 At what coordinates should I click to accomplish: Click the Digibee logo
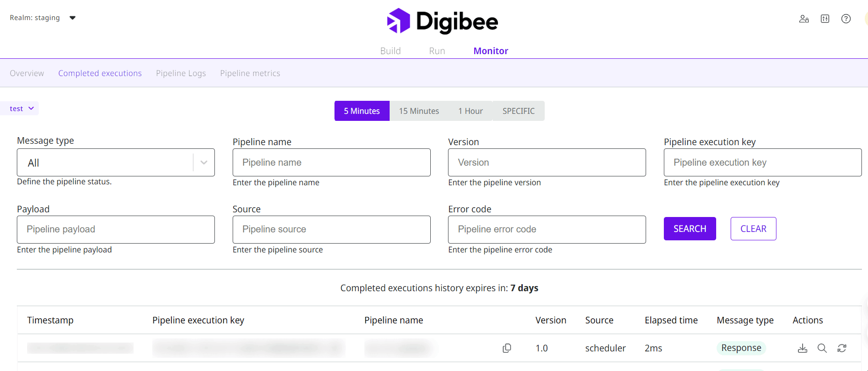click(442, 21)
